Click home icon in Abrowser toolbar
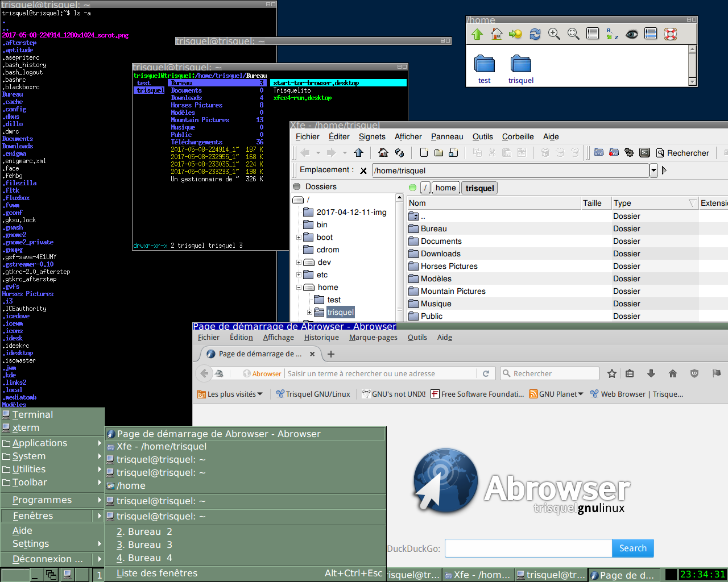Screen dimensions: 728x582 673,373
